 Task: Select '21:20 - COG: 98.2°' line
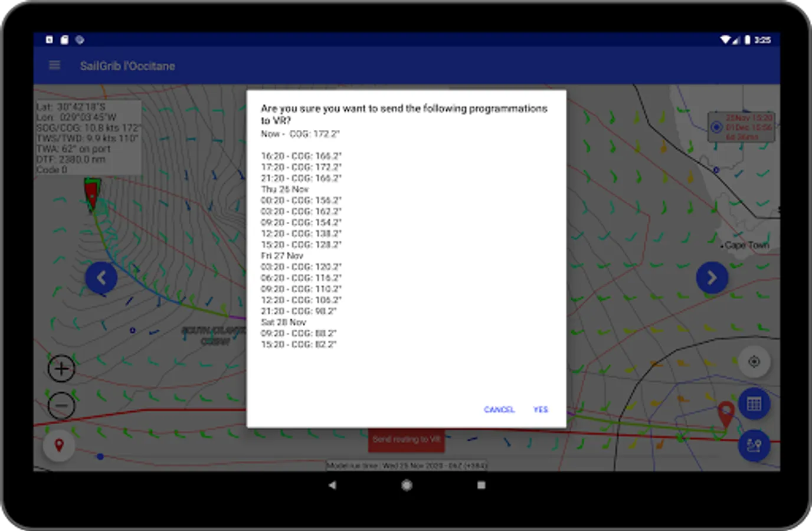(x=299, y=311)
